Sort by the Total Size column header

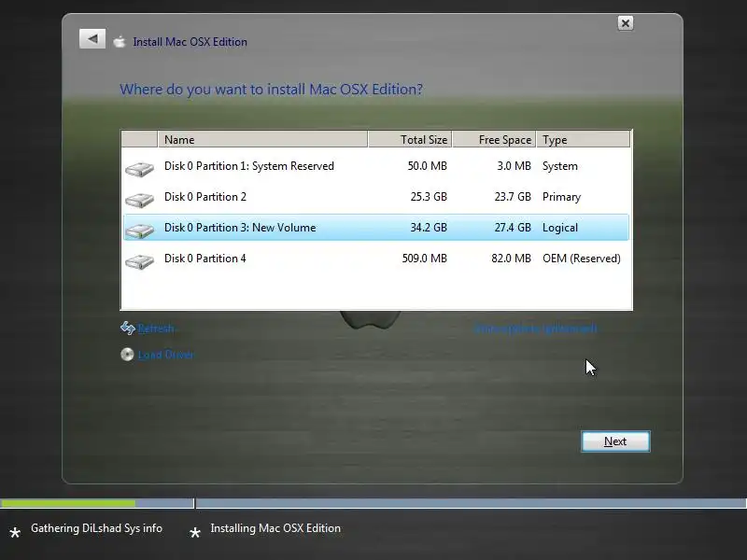coord(410,139)
